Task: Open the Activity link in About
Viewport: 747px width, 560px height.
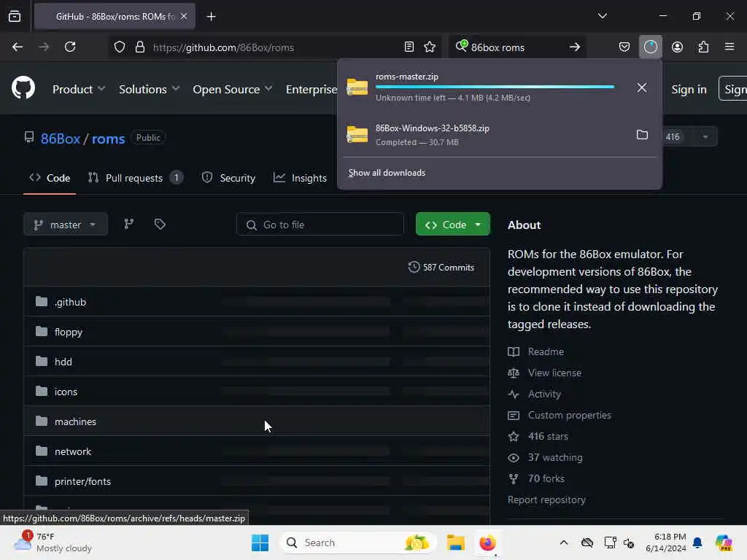Action: coord(544,394)
